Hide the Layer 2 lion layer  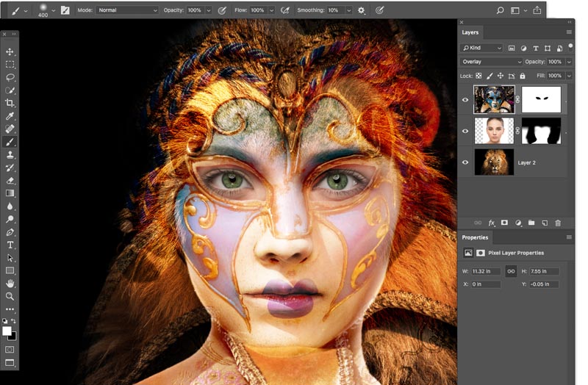coord(465,162)
